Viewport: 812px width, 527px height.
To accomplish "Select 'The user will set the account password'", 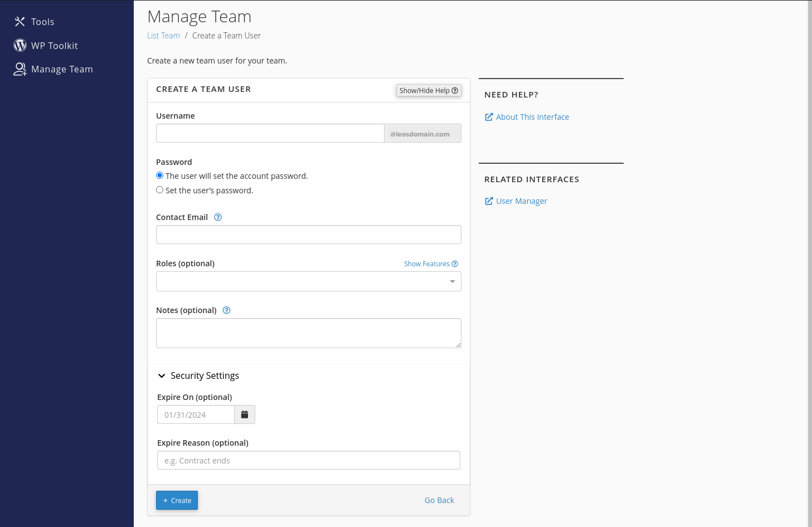I will tap(160, 175).
